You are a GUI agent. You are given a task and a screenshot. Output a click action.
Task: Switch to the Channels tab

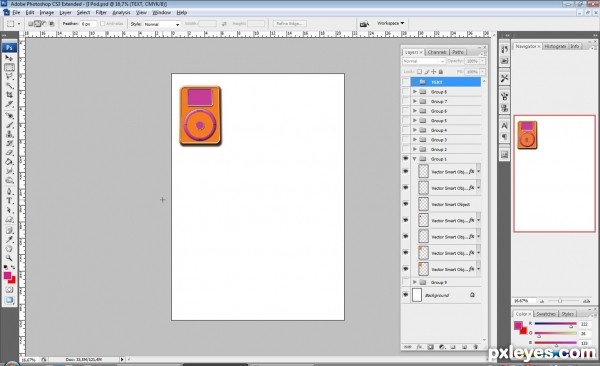(x=437, y=52)
